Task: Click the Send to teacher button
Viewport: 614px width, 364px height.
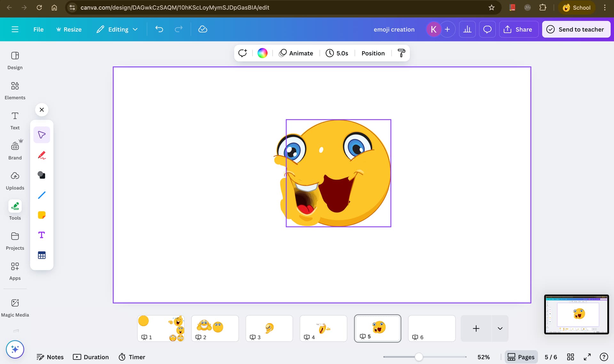Action: (x=576, y=29)
